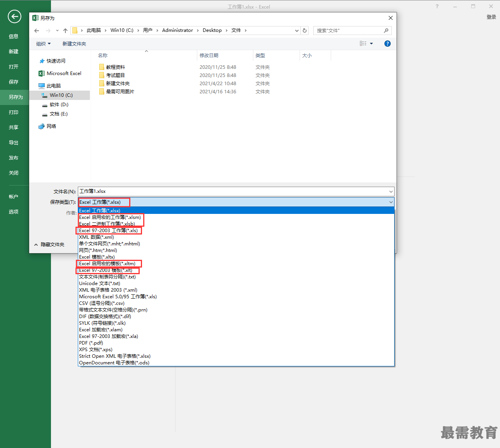
Task: Choose PDF (*.pdf) format
Action: click(236, 343)
